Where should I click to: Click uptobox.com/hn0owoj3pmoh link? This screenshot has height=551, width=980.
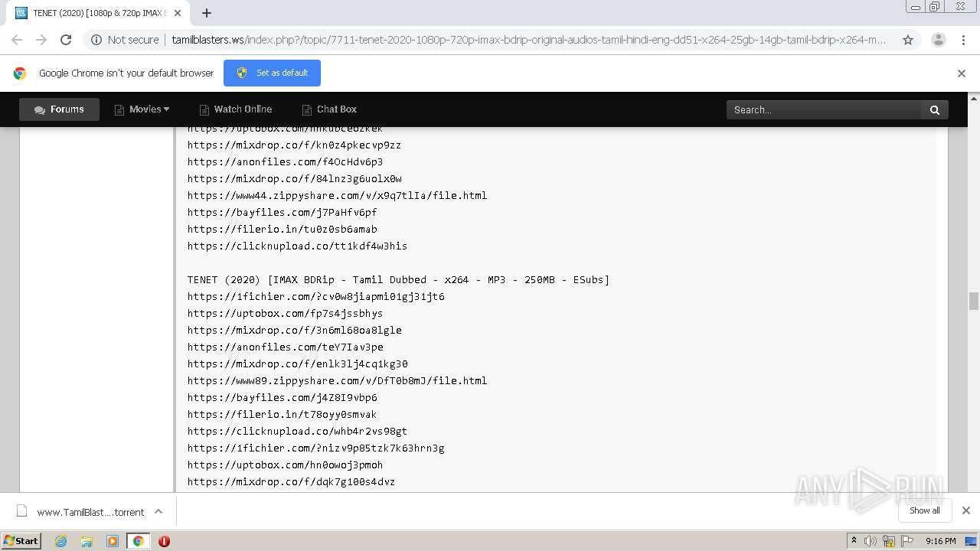(x=285, y=465)
